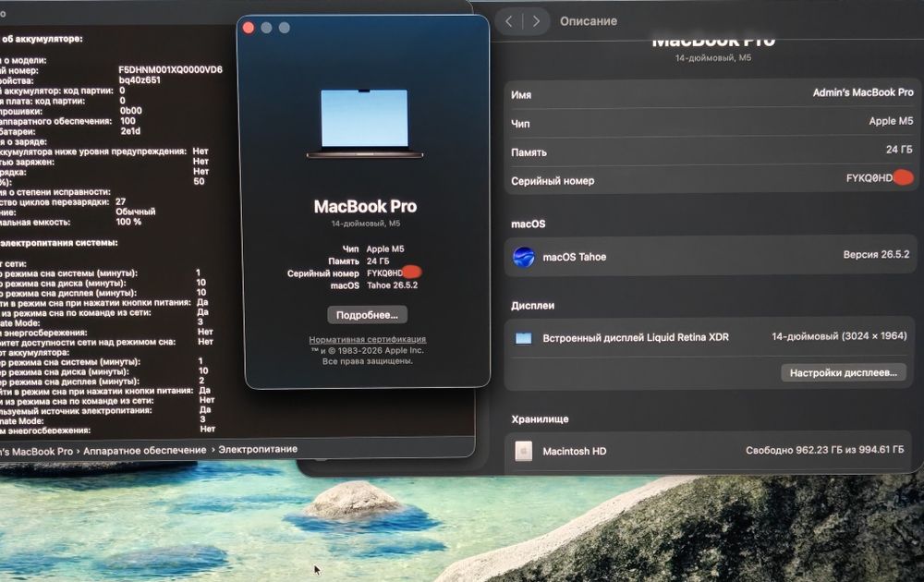Click the 24 ГБ memory value in settings
Image resolution: width=924 pixels, height=582 pixels.
(899, 150)
